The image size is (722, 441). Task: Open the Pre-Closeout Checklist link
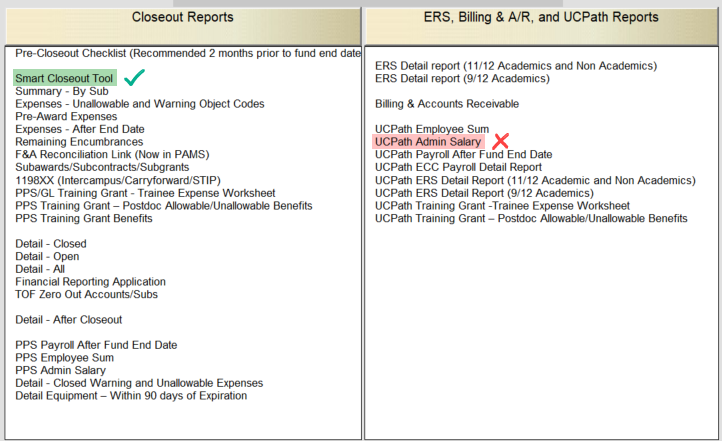click(188, 53)
